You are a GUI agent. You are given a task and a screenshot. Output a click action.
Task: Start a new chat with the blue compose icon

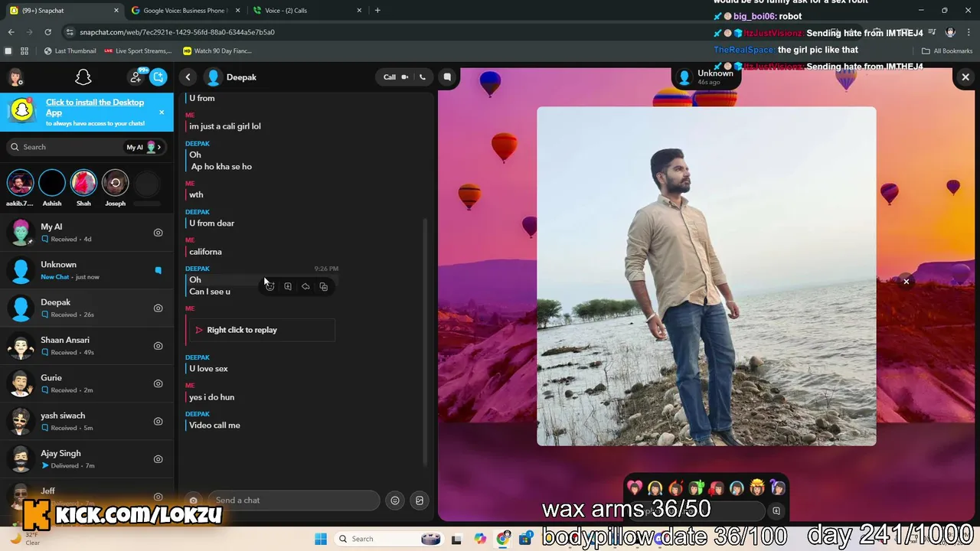[158, 77]
